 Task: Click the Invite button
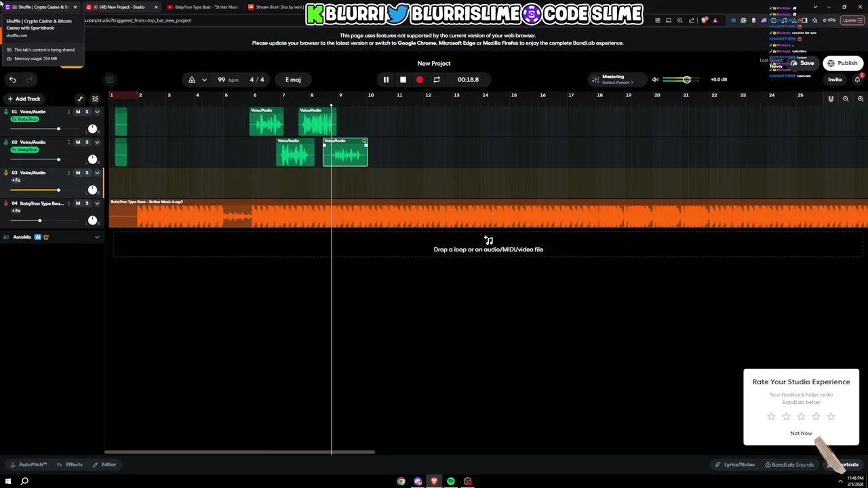[835, 80]
